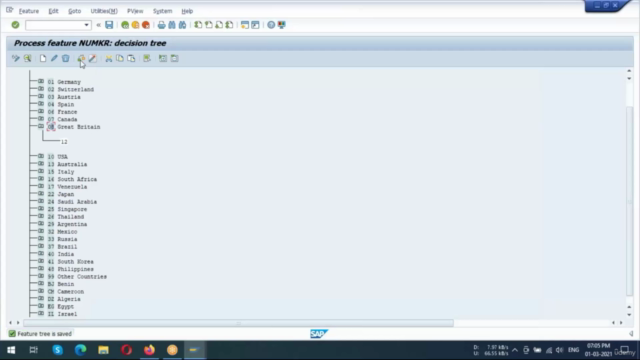The width and height of the screenshot is (640, 360).
Task: Open Microsoft Edge from the taskbar
Action: click(x=80, y=350)
